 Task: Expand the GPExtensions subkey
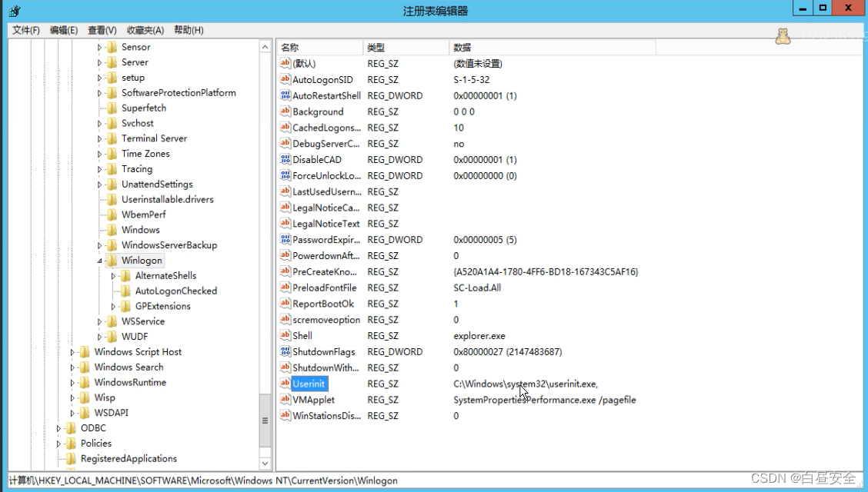113,306
